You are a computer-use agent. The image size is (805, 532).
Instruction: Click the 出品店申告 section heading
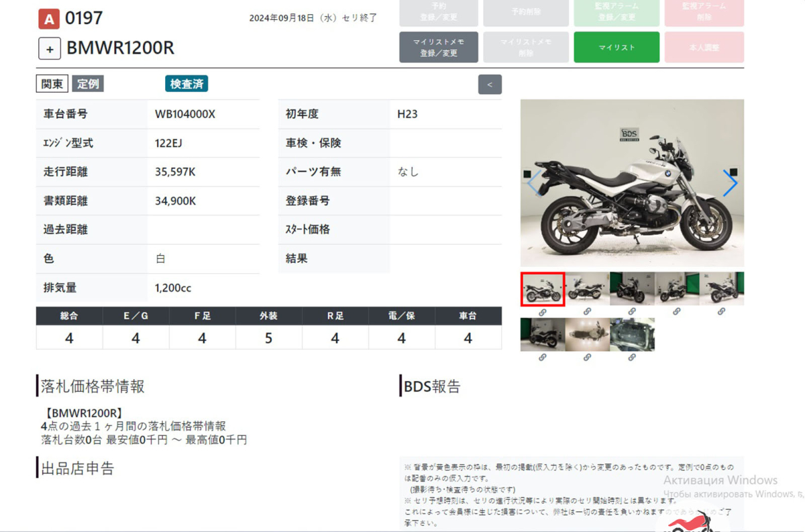point(78,468)
